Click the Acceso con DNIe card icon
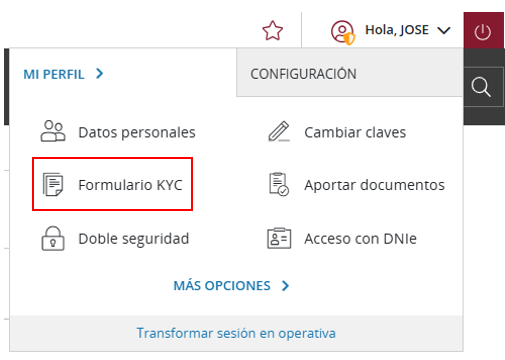 tap(279, 238)
